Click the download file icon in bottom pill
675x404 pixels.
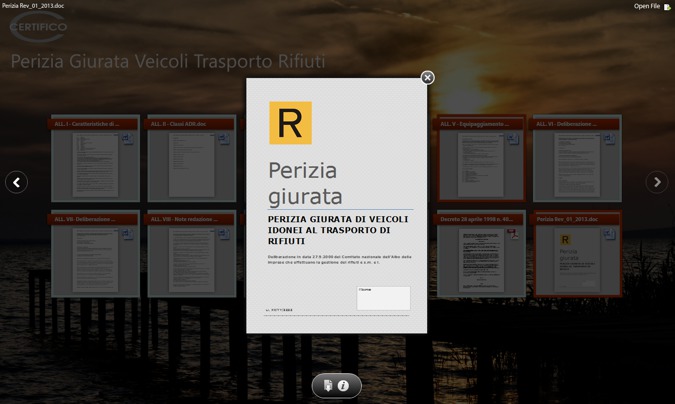pos(328,386)
